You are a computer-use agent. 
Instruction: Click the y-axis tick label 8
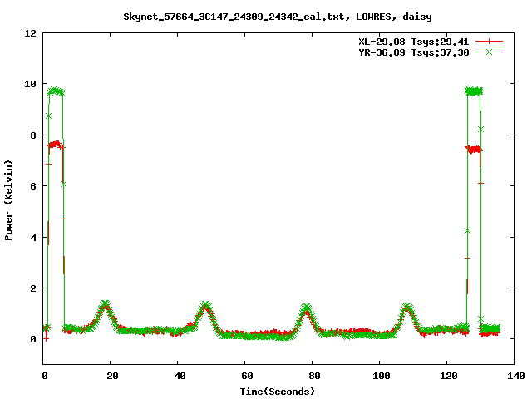(33, 135)
